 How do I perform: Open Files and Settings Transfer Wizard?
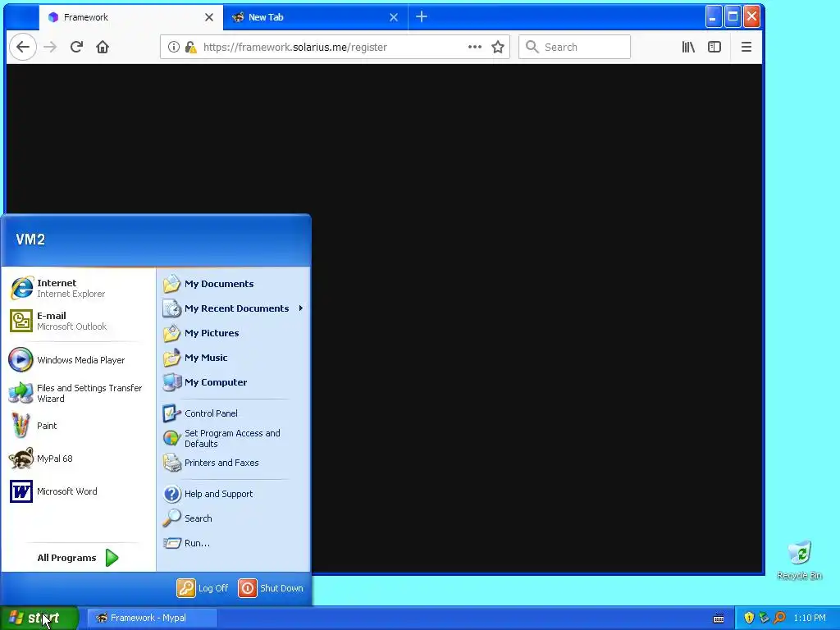tap(78, 393)
